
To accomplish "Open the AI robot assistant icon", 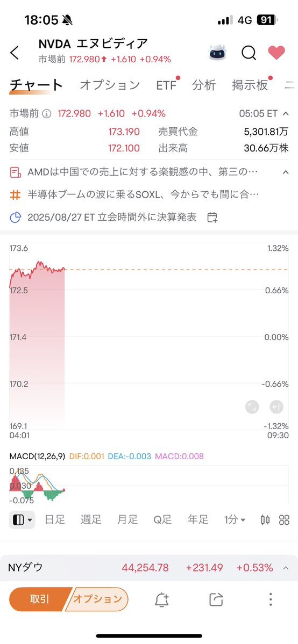I will (217, 53).
